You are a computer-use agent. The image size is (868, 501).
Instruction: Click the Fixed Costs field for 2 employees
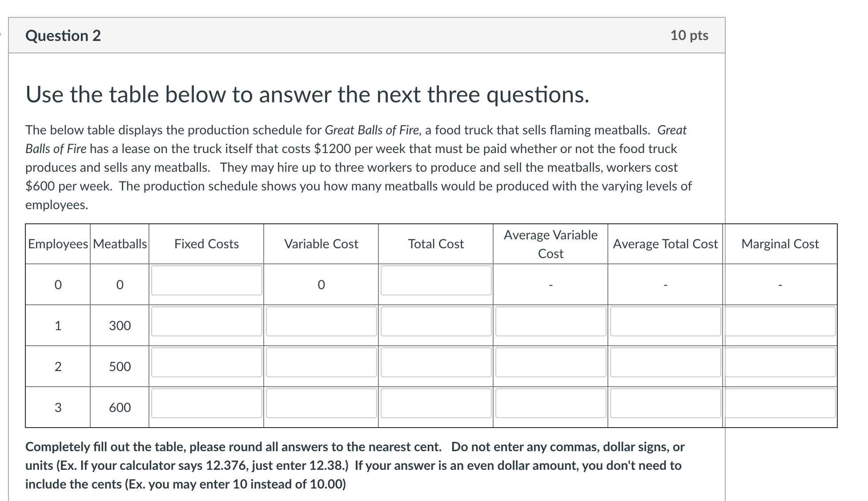pos(206,362)
